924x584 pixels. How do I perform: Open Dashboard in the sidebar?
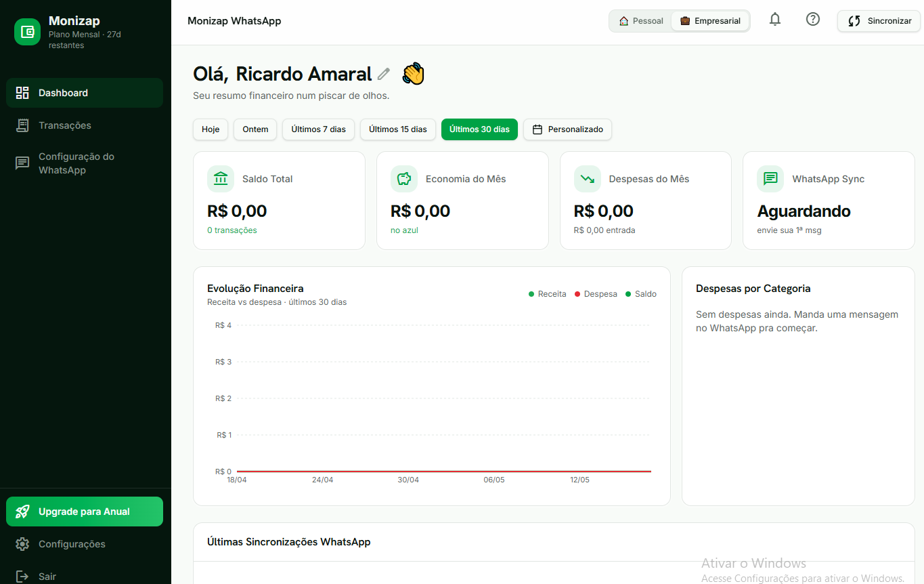tap(85, 93)
